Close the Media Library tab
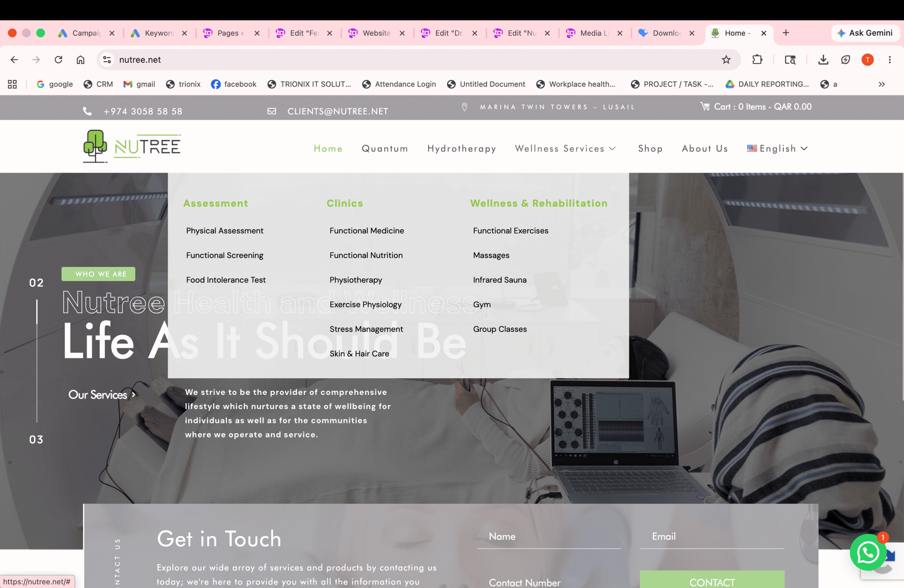904x588 pixels. pyautogui.click(x=619, y=34)
